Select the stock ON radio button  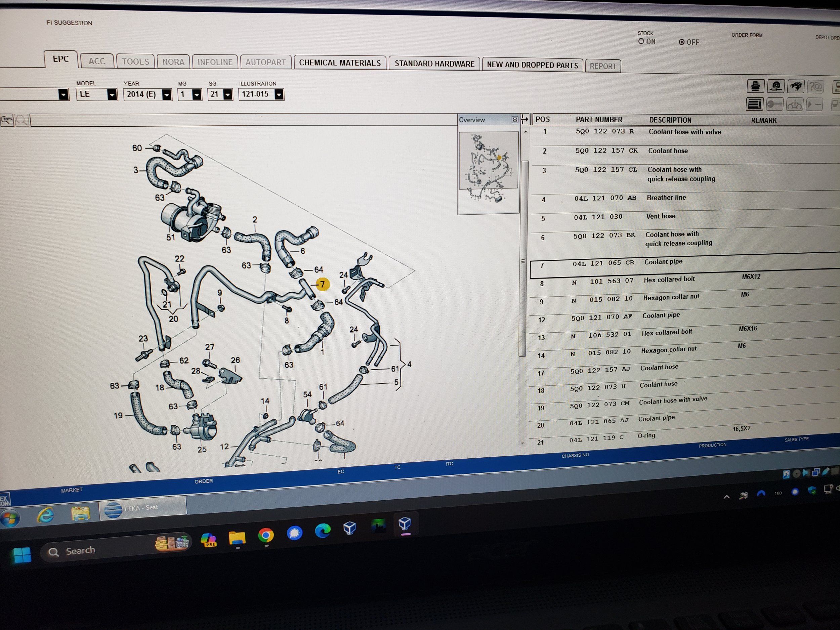coord(641,41)
